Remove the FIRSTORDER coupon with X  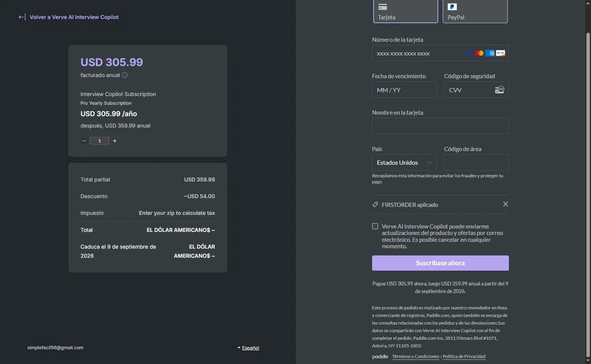point(505,204)
